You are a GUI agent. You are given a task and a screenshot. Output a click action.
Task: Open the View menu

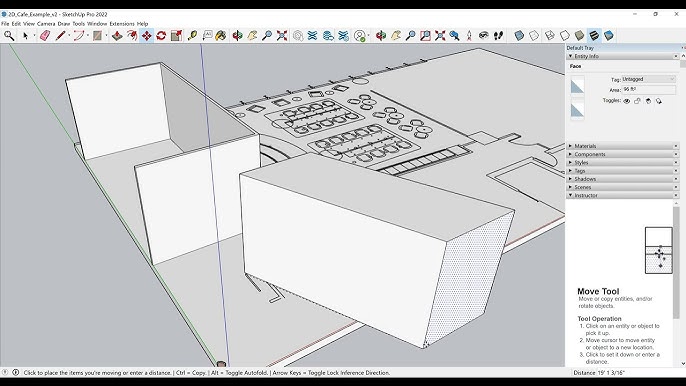(29, 24)
